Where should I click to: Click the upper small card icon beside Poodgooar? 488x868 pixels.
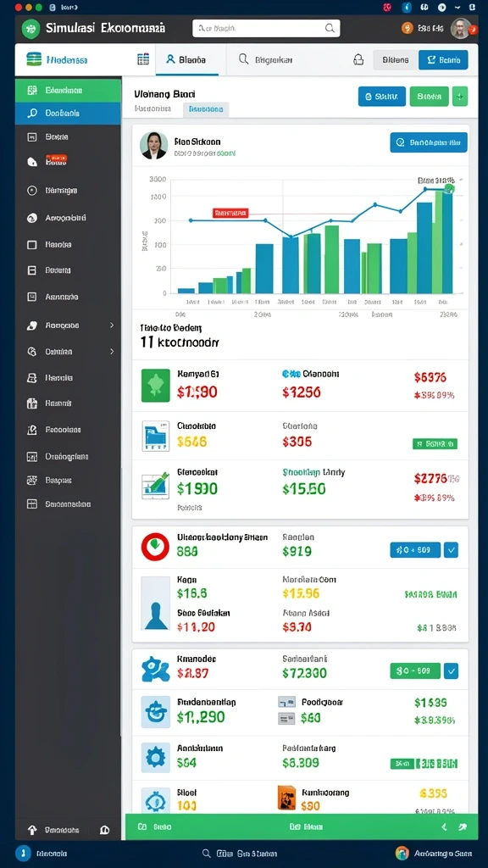tap(286, 703)
